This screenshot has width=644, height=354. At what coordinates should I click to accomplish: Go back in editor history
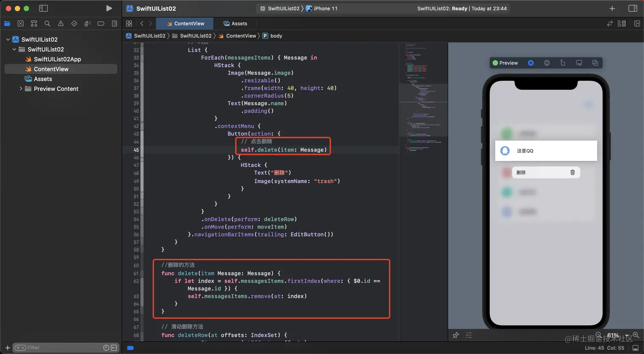click(x=142, y=23)
